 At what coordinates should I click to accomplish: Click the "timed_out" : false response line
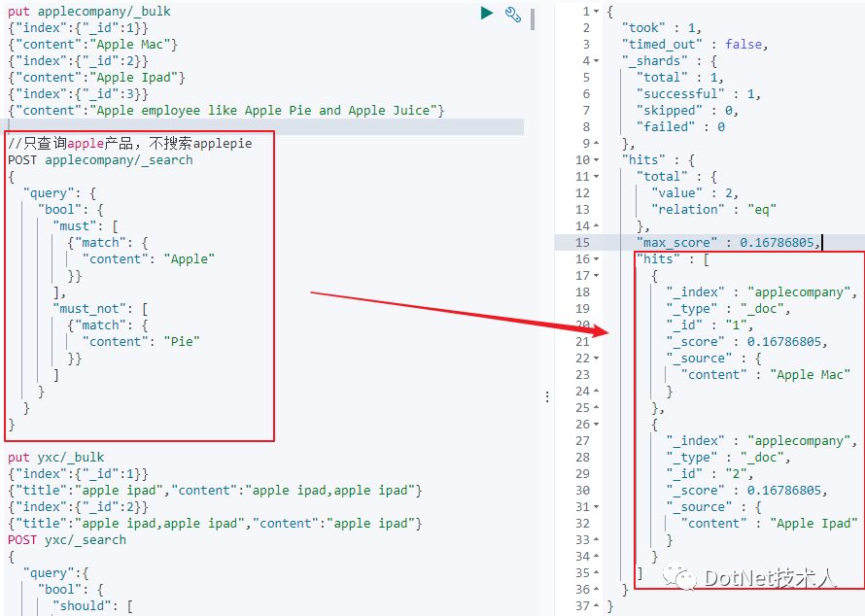(x=695, y=45)
